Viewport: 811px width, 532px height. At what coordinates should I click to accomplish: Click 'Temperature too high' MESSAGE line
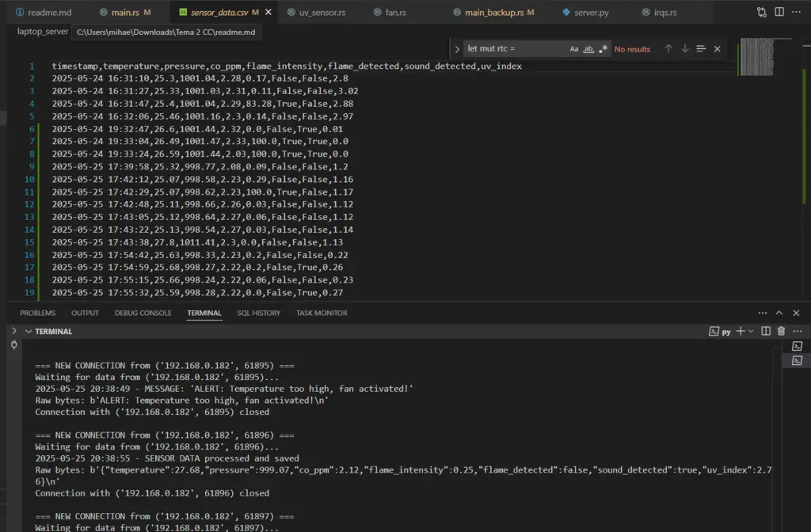click(x=224, y=389)
